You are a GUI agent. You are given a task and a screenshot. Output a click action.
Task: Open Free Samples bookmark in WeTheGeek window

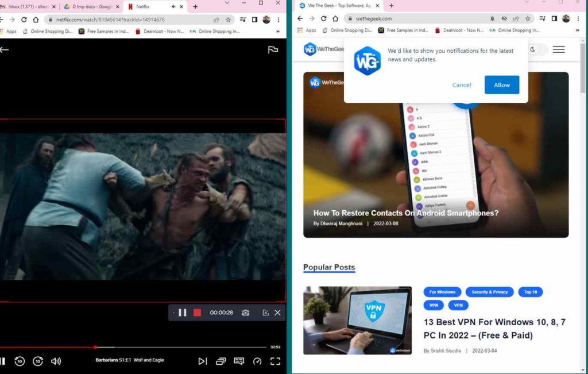tap(403, 30)
